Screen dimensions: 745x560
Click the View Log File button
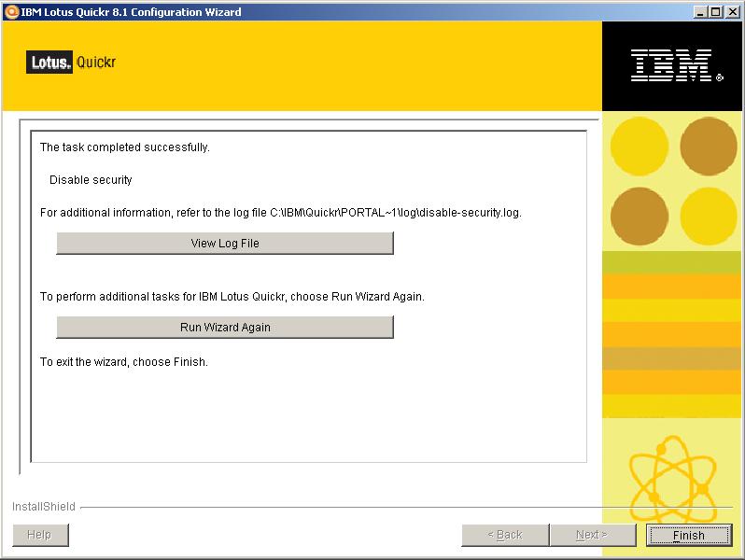point(225,244)
